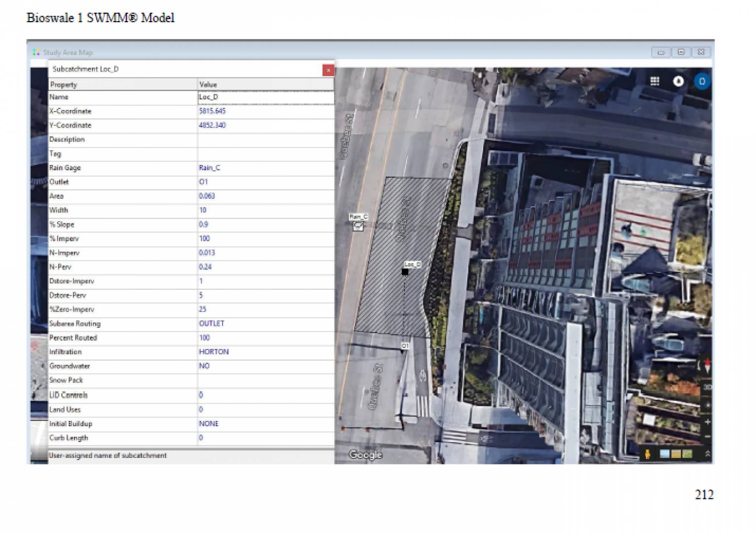Click the Google notifications bell icon
756x533 pixels.
click(679, 81)
